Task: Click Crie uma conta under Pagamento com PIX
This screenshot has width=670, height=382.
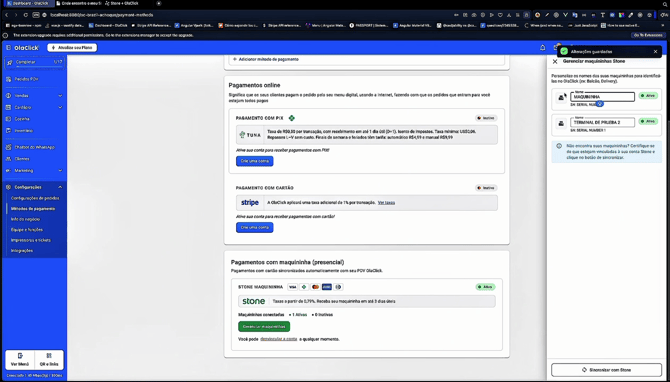Action: click(255, 161)
